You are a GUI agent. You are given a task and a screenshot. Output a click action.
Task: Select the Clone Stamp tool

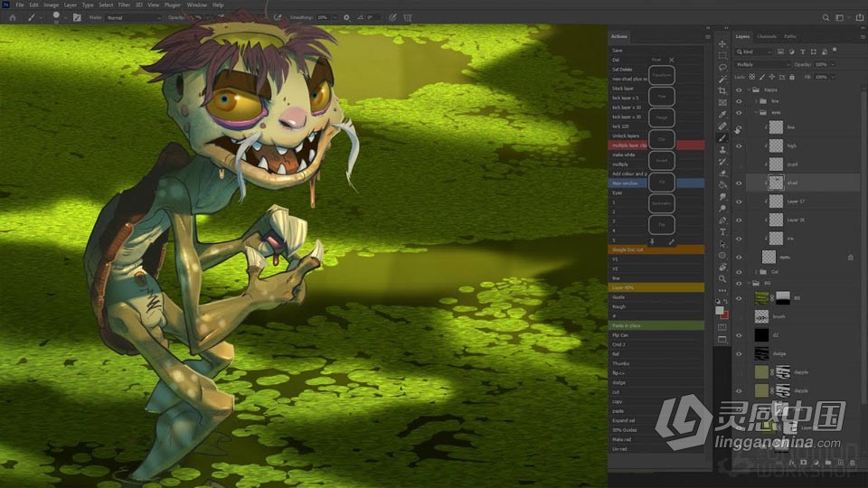click(x=722, y=149)
